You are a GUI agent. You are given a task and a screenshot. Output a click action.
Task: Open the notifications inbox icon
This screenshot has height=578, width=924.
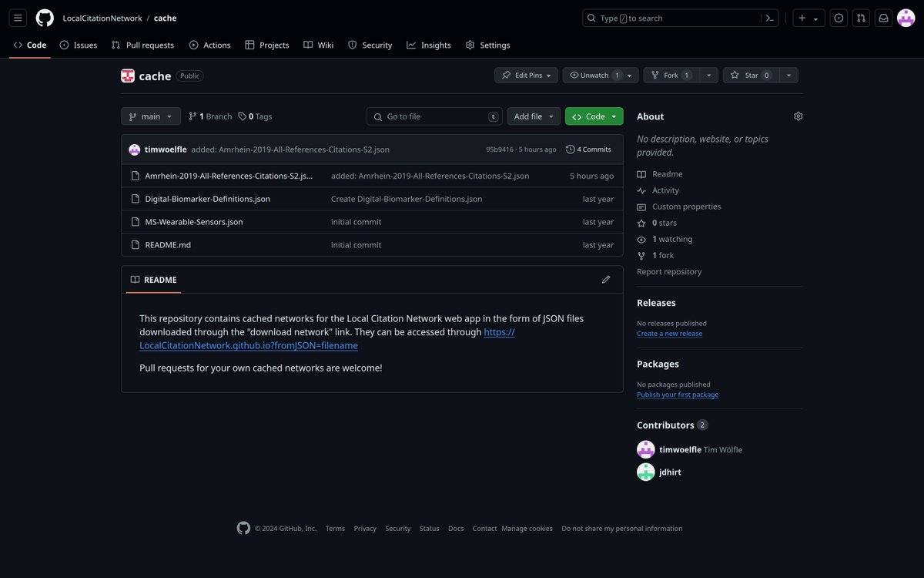tap(883, 18)
